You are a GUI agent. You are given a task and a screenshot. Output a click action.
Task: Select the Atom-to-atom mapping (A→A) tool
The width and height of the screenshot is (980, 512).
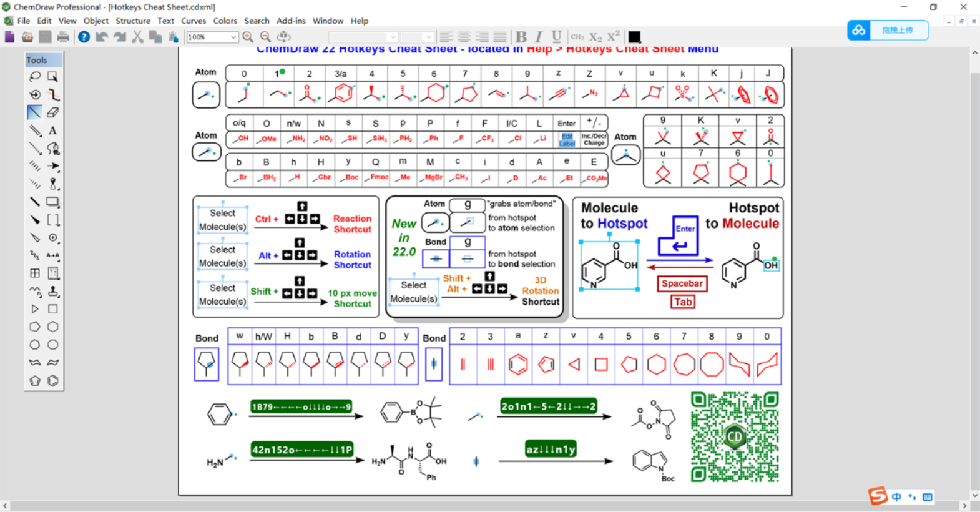coord(53,255)
